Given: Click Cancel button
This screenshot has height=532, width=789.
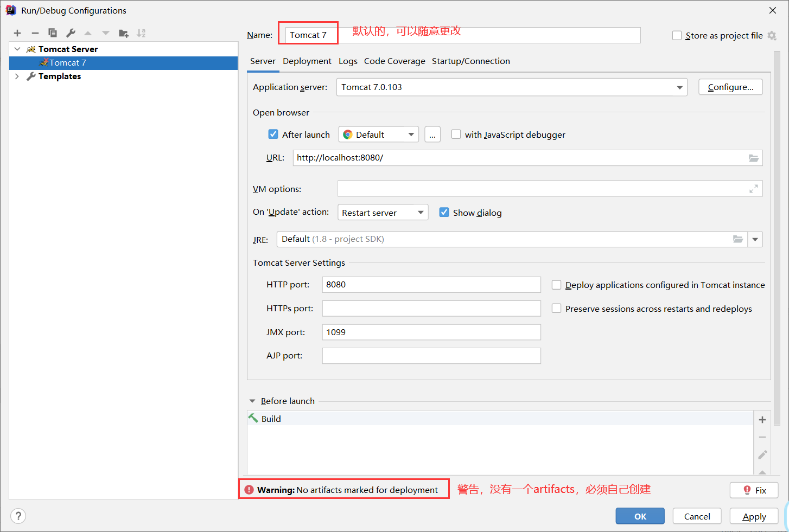Looking at the screenshot, I should tap(697, 516).
